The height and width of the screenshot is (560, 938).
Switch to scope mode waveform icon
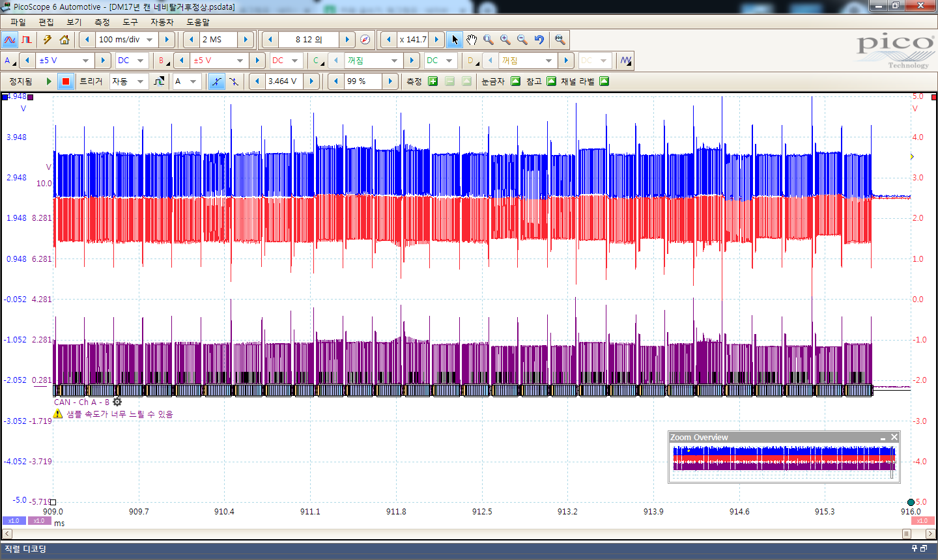10,40
